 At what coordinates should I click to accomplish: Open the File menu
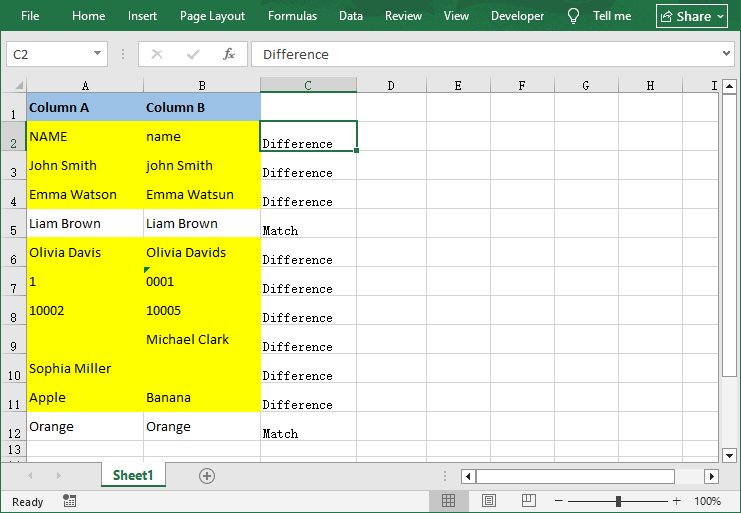tap(30, 16)
